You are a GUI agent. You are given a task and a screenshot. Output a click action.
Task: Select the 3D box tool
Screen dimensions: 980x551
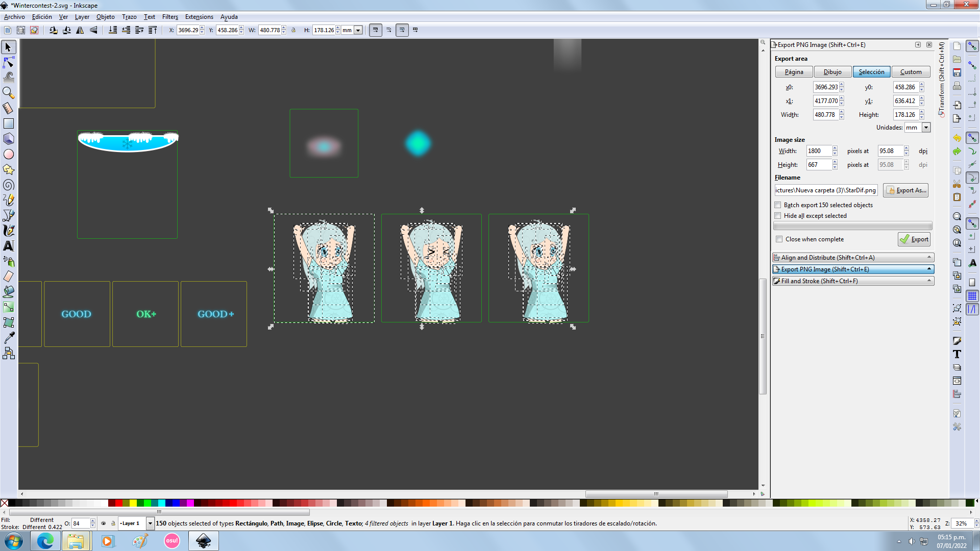pos(8,139)
